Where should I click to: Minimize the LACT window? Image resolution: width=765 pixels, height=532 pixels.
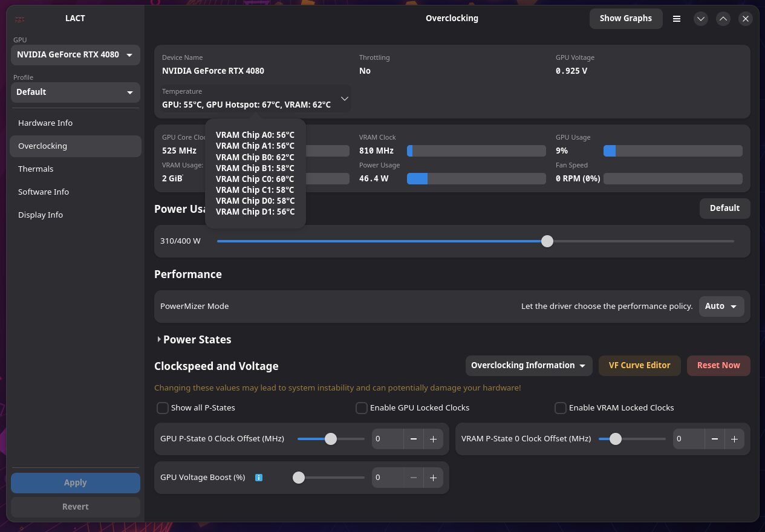pyautogui.click(x=701, y=19)
